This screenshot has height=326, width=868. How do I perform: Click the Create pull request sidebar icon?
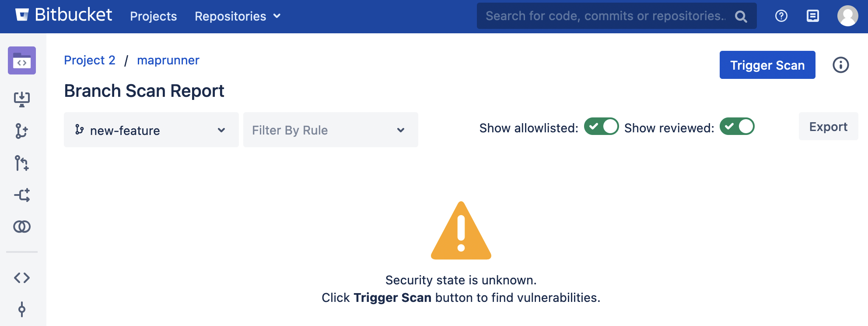pos(22,163)
